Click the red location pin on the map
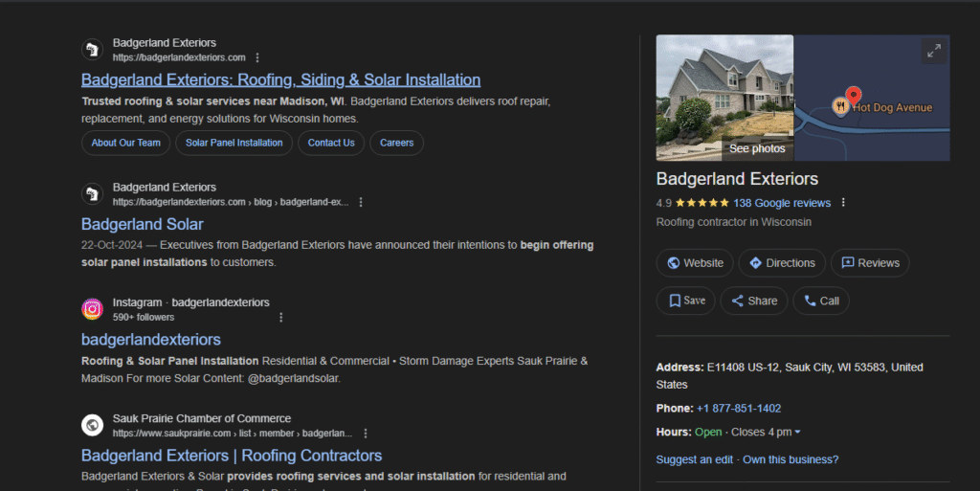Image resolution: width=980 pixels, height=491 pixels. (x=853, y=97)
